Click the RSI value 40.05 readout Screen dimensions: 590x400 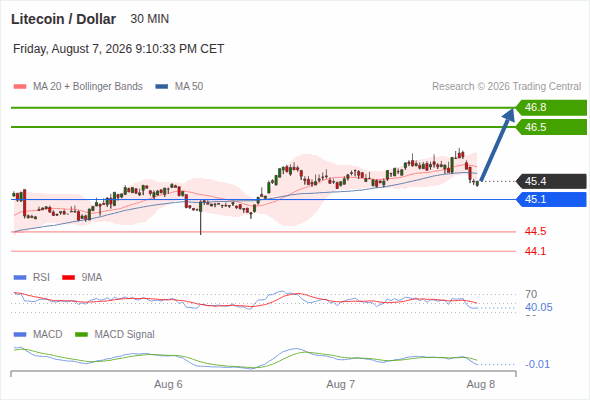(539, 307)
